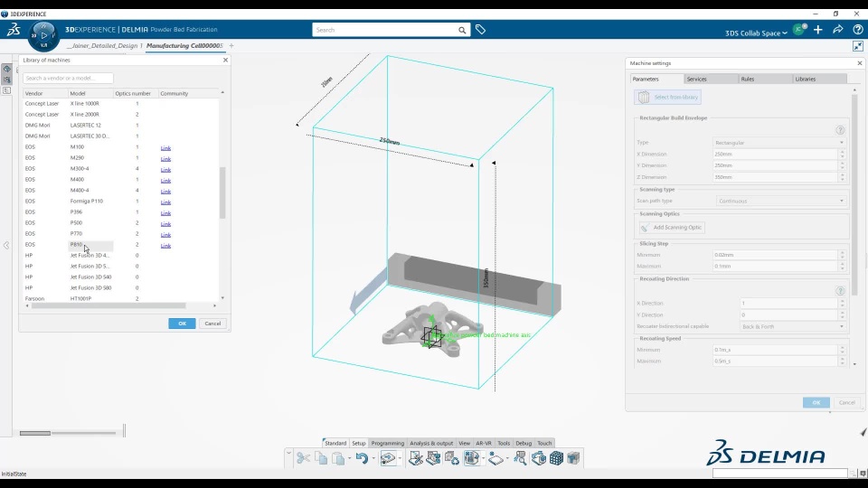Click the Paste icon in the action bar
This screenshot has height=488, width=868.
pos(338,458)
